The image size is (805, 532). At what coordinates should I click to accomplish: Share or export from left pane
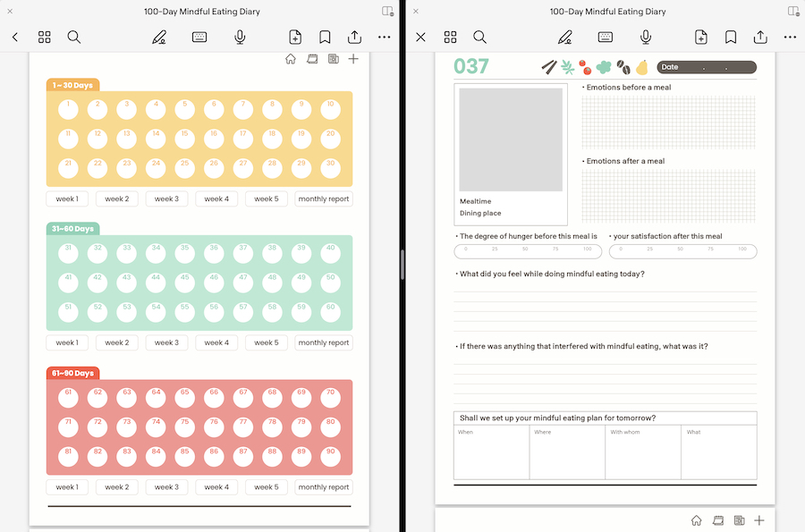click(354, 37)
